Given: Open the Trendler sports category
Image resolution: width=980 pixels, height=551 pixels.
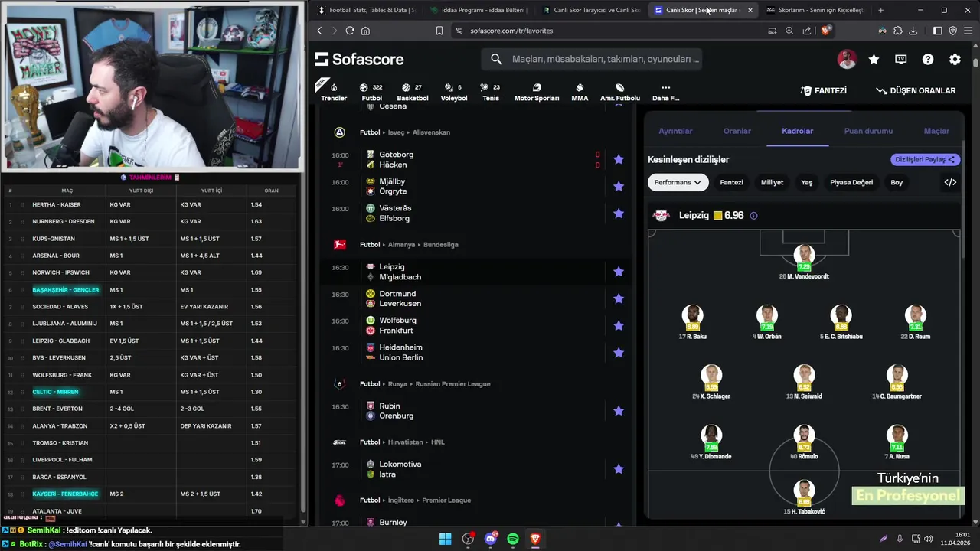Looking at the screenshot, I should (334, 91).
